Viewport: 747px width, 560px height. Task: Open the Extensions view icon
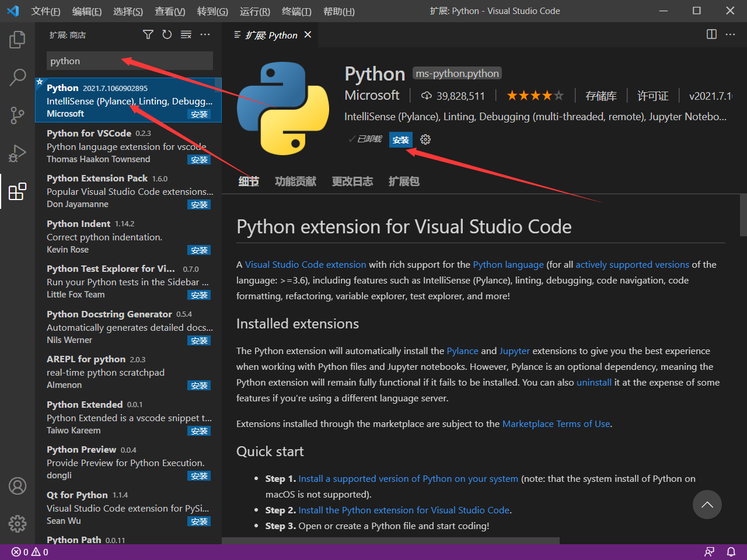point(18,191)
